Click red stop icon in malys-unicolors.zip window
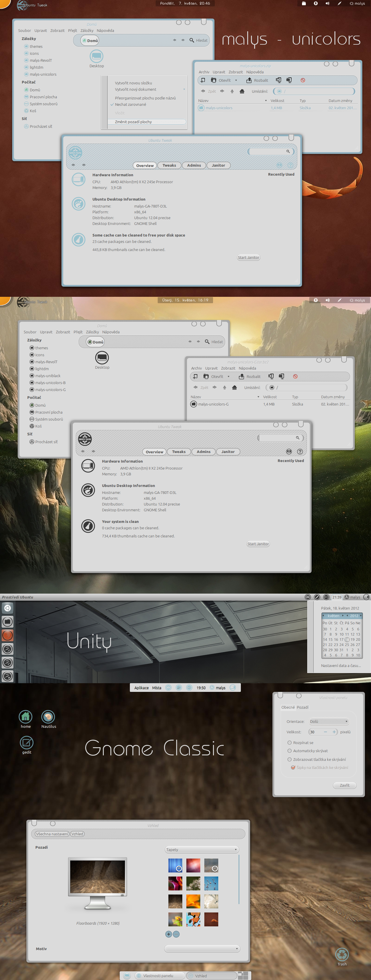 (x=303, y=80)
